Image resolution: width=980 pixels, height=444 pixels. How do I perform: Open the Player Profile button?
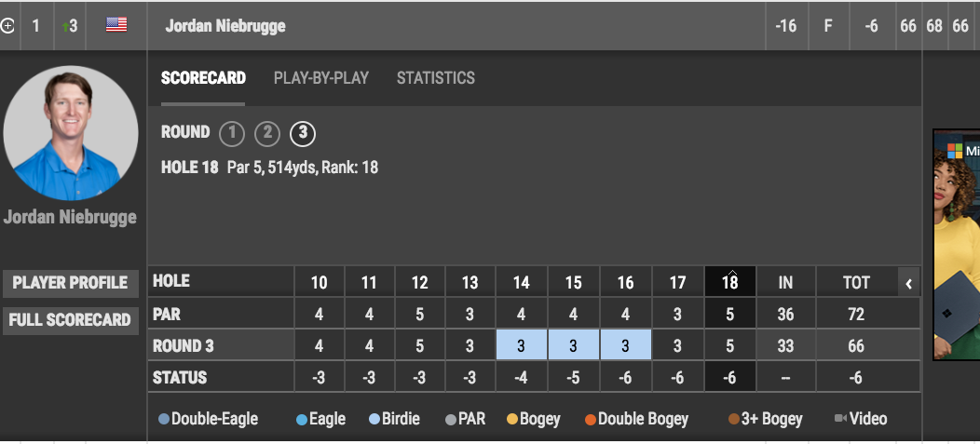coord(70,282)
